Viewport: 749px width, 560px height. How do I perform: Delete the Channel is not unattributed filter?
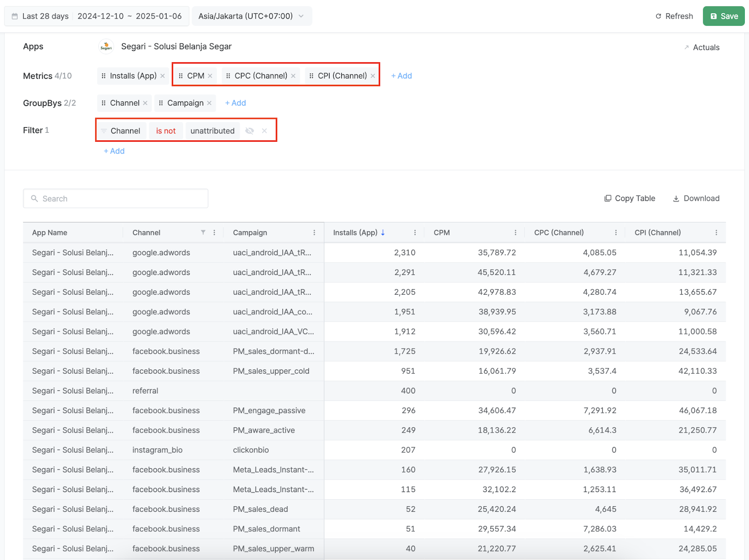click(264, 131)
